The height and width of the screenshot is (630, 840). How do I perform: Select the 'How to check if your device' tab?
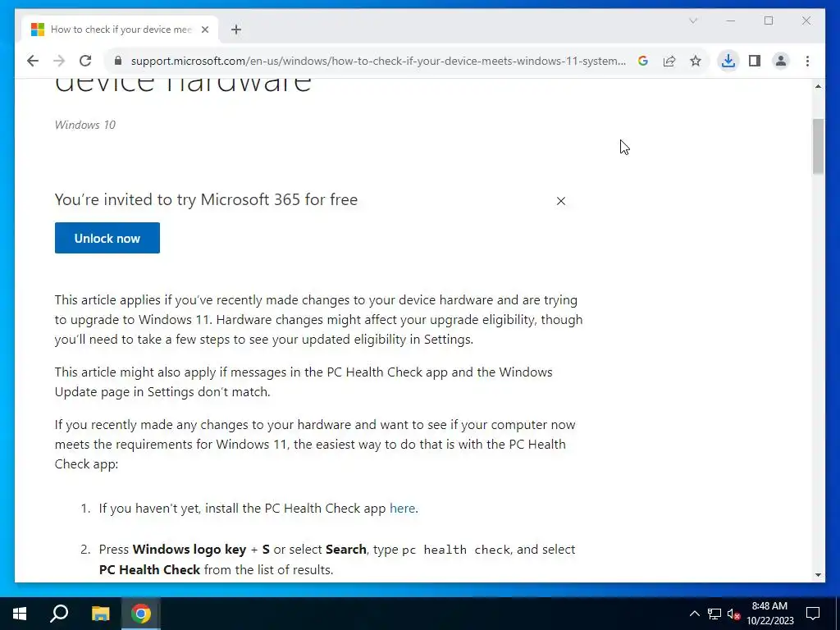click(x=120, y=30)
